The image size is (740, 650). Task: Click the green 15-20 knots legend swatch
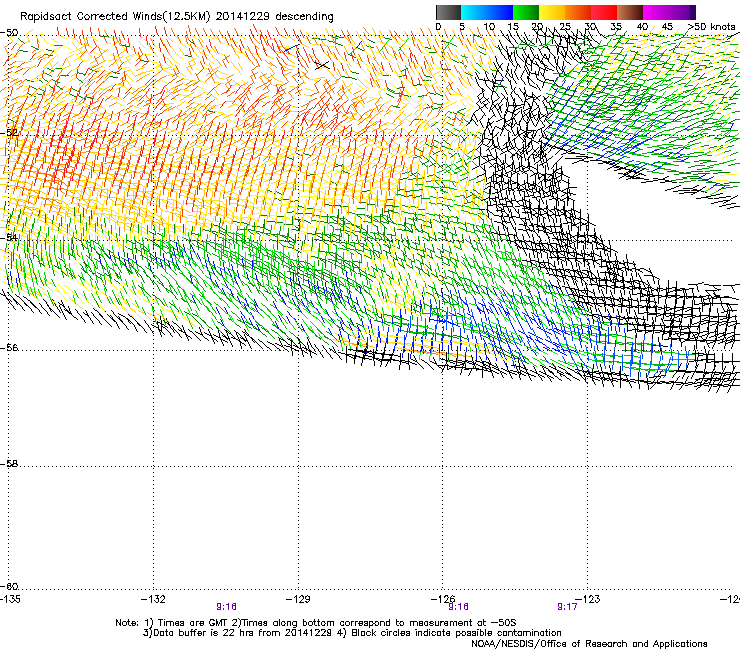point(526,12)
